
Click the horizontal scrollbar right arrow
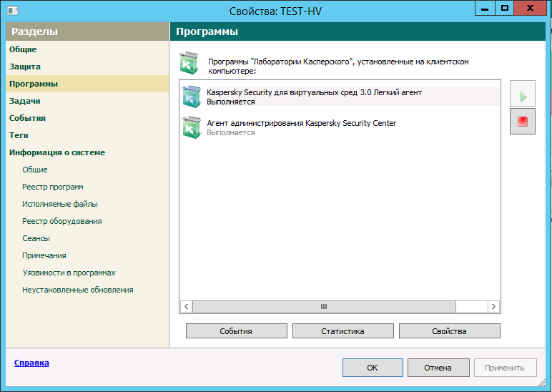point(493,306)
